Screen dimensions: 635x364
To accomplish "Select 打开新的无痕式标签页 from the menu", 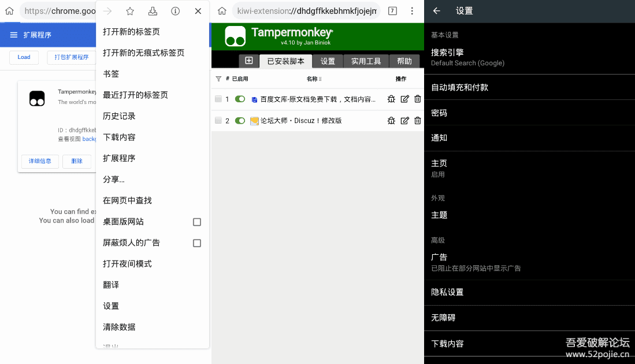I will (153, 53).
